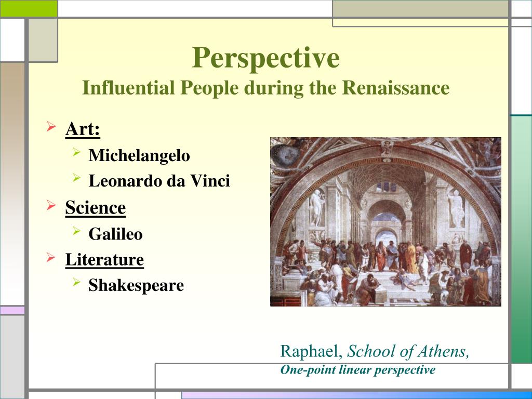Click the "Literature" heading
The width and height of the screenshot is (532, 399).
click(104, 260)
